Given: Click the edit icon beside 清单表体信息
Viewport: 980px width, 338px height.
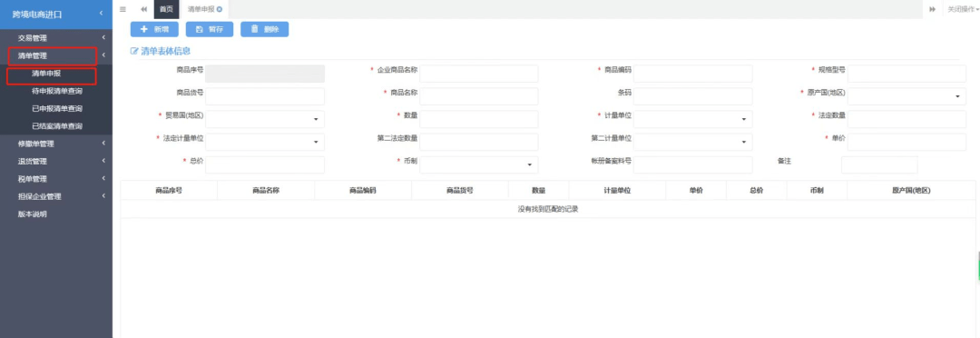Looking at the screenshot, I should click(133, 51).
